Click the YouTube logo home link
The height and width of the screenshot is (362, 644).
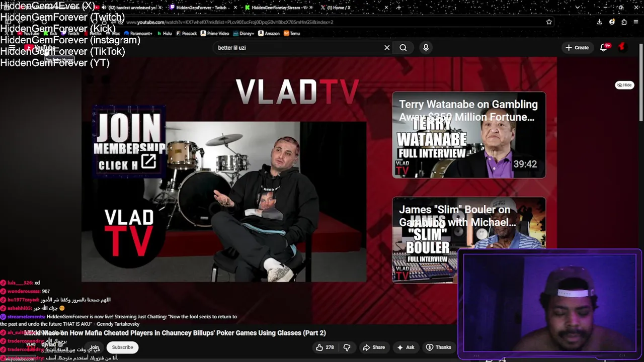pyautogui.click(x=39, y=48)
